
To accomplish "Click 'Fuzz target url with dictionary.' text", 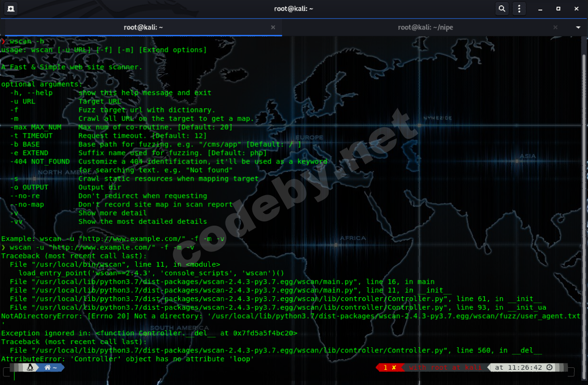I will point(147,110).
